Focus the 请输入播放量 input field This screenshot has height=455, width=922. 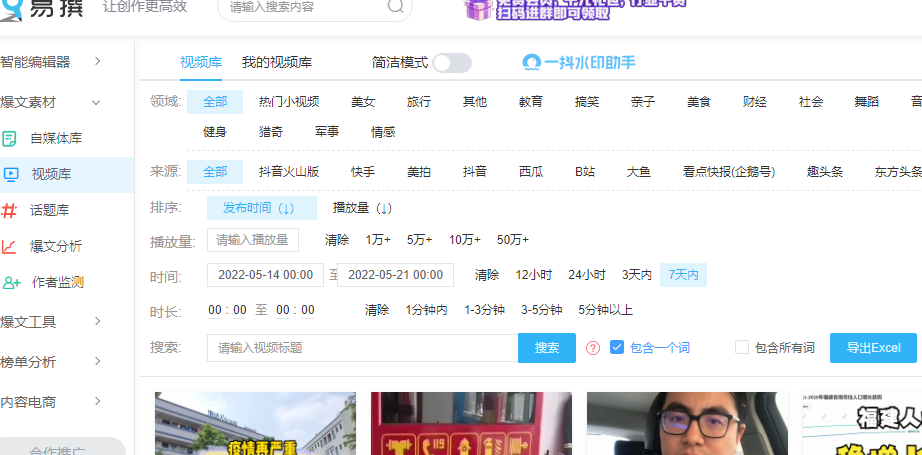[253, 240]
